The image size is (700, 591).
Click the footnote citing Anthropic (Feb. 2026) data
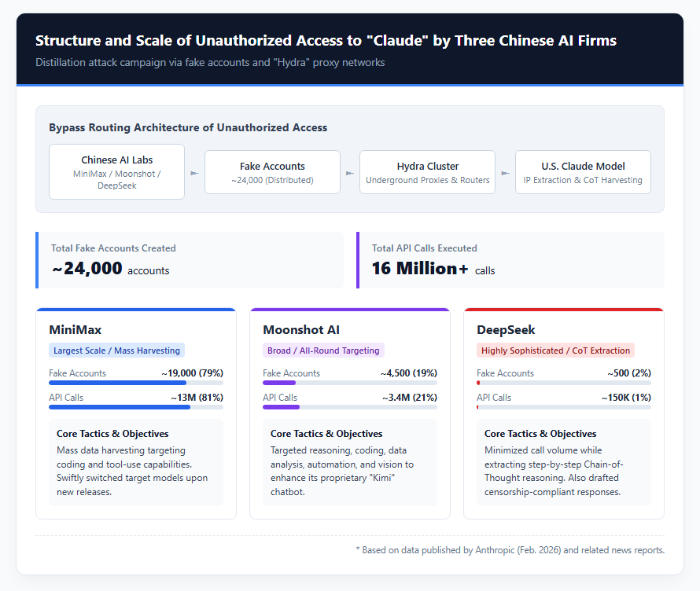pyautogui.click(x=510, y=550)
